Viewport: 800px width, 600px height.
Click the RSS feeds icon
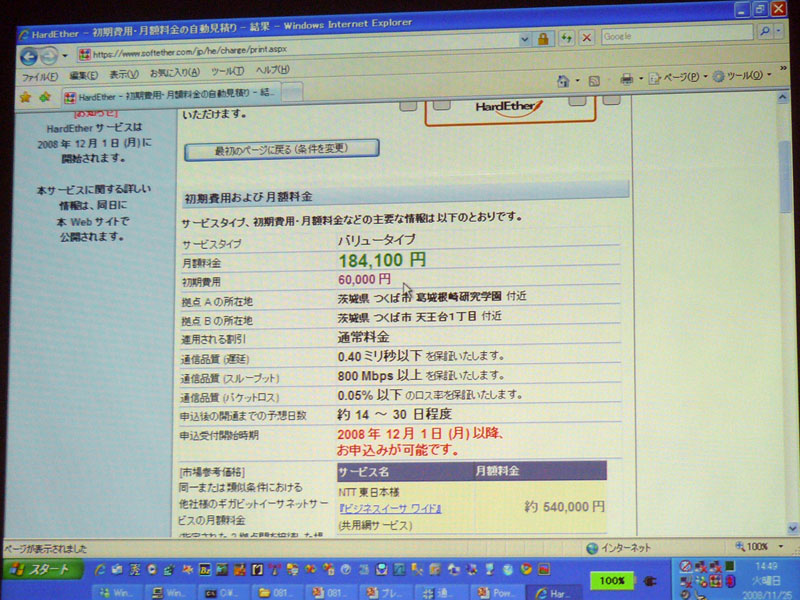point(594,80)
